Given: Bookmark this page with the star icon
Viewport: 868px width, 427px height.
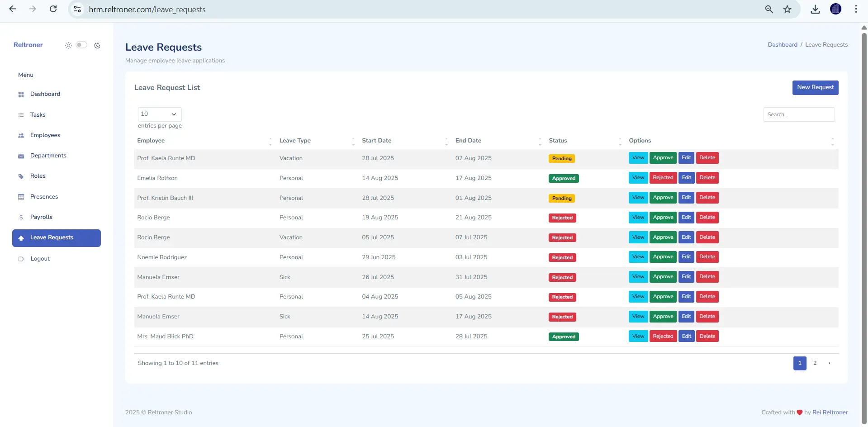Looking at the screenshot, I should pyautogui.click(x=787, y=9).
